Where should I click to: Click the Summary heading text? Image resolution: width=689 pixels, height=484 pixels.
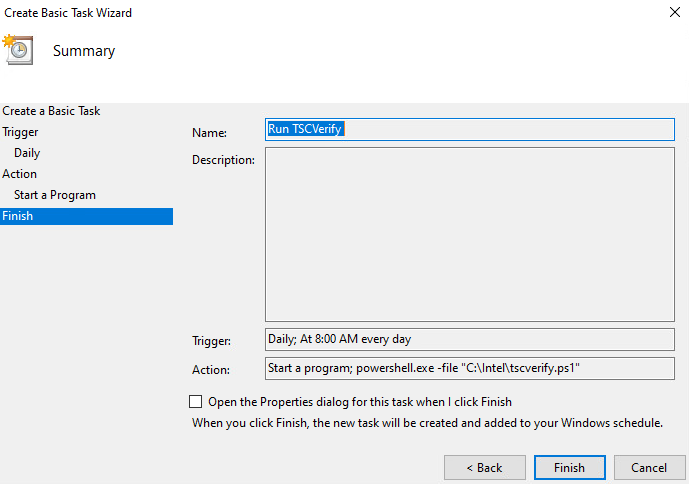click(x=84, y=51)
